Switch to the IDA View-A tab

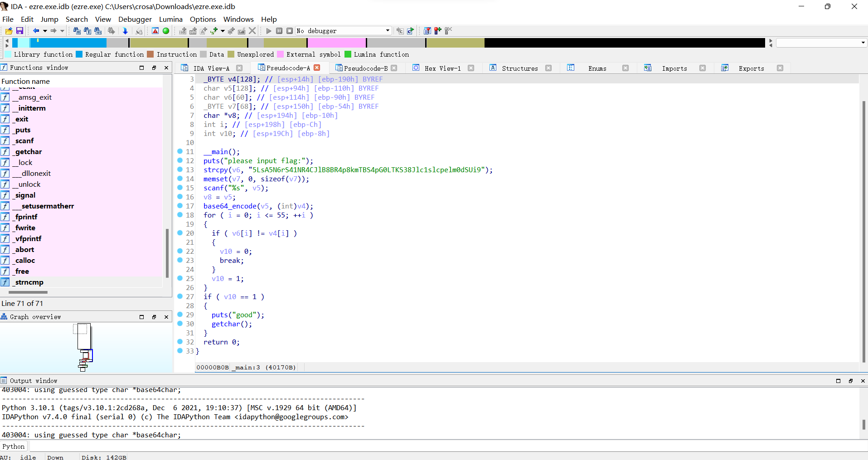click(211, 68)
